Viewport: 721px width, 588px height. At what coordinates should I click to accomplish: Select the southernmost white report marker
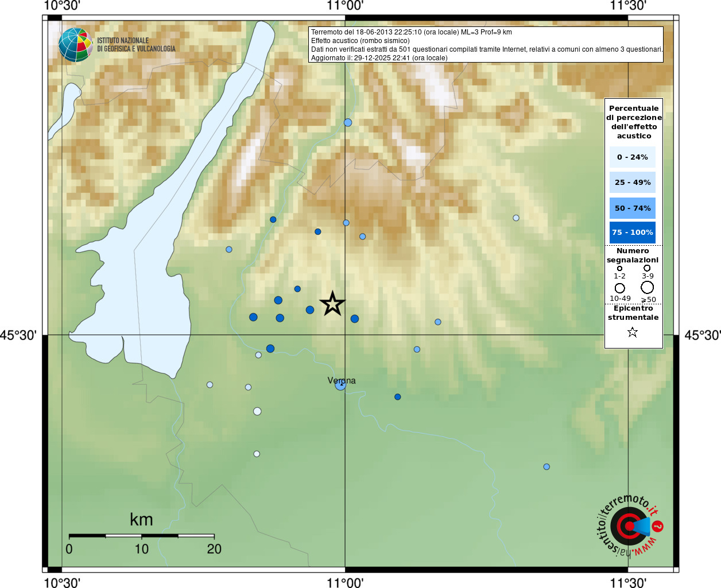[257, 454]
